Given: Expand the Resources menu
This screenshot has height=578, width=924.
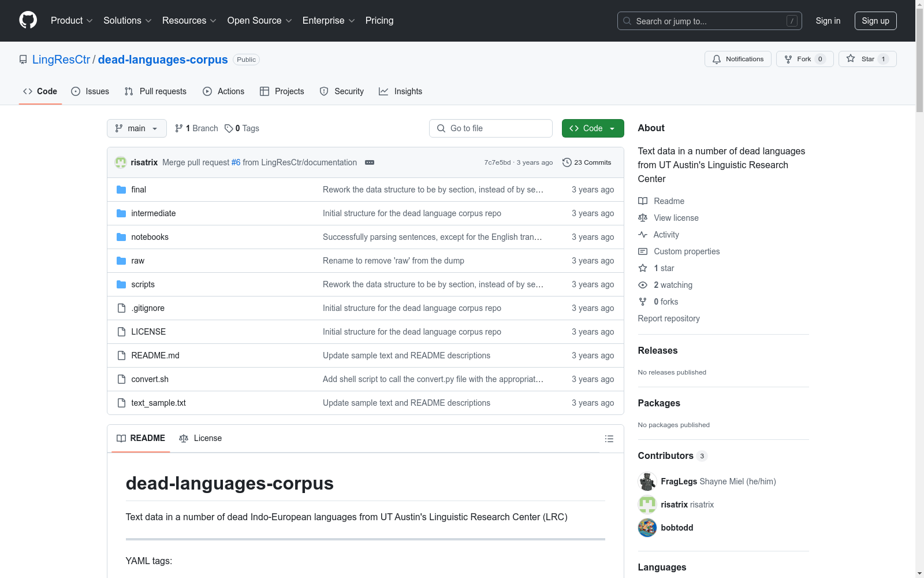Looking at the screenshot, I should 189,20.
